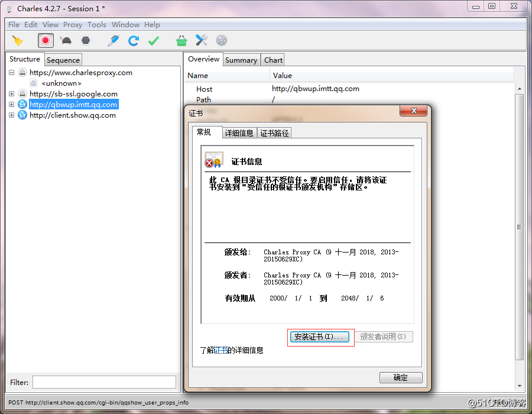Close the 证书 dialog with X
Viewport: 532px width, 414px height.
coord(414,111)
